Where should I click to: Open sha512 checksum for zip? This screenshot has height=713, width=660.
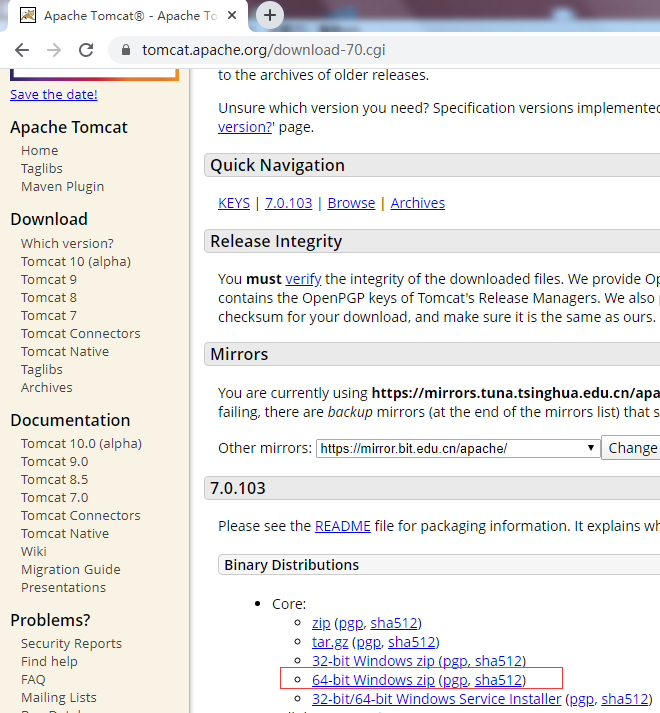pyautogui.click(x=394, y=623)
